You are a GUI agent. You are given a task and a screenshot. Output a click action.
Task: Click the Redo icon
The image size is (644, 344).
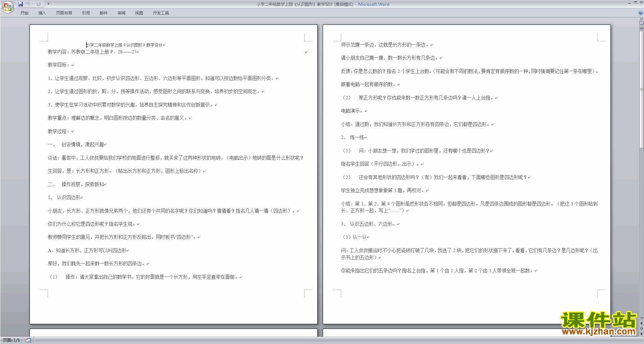coord(39,4)
